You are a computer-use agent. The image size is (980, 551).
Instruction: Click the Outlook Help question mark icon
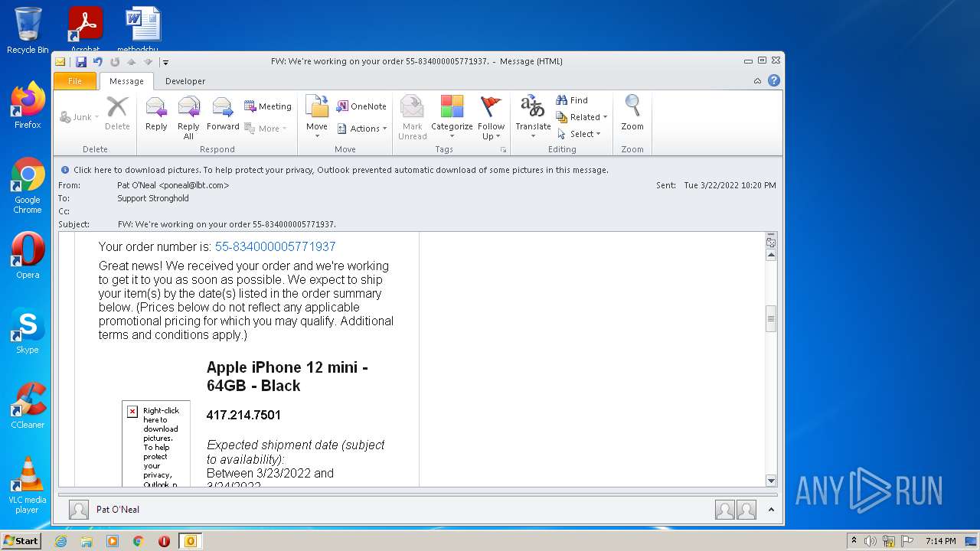pyautogui.click(x=774, y=80)
